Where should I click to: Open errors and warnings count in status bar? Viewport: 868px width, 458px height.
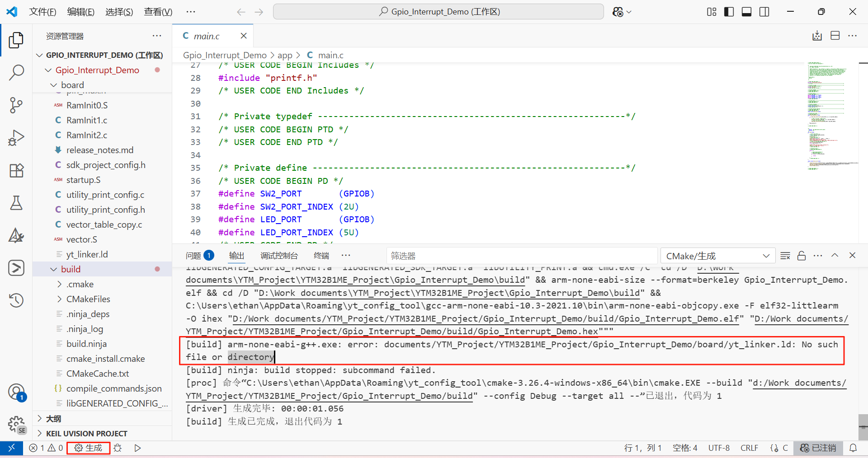click(x=46, y=448)
